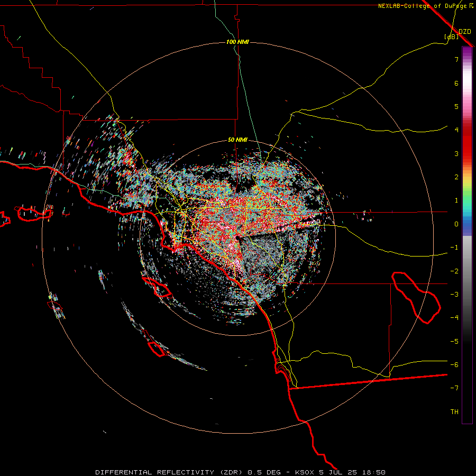Click the -1 value on the color scale

454,248
